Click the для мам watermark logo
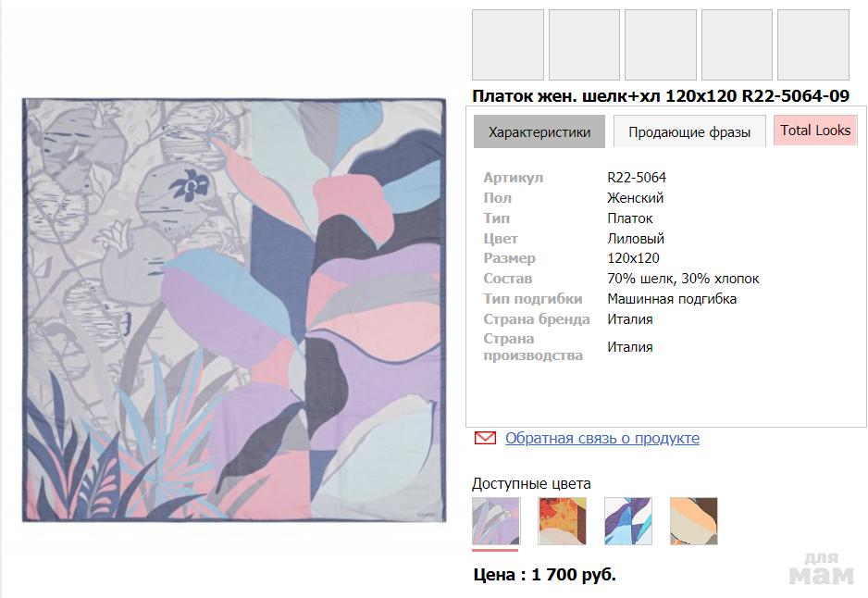This screenshot has width=868, height=598. point(822,568)
